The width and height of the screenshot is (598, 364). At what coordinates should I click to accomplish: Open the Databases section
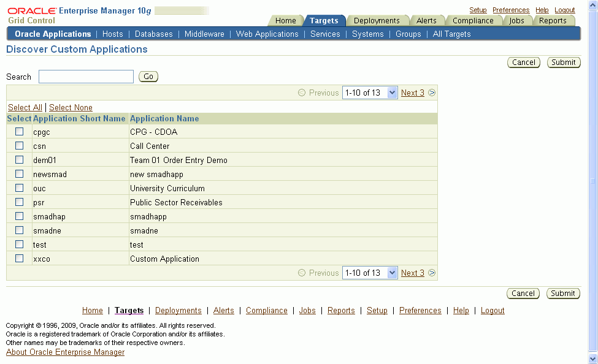click(x=153, y=34)
